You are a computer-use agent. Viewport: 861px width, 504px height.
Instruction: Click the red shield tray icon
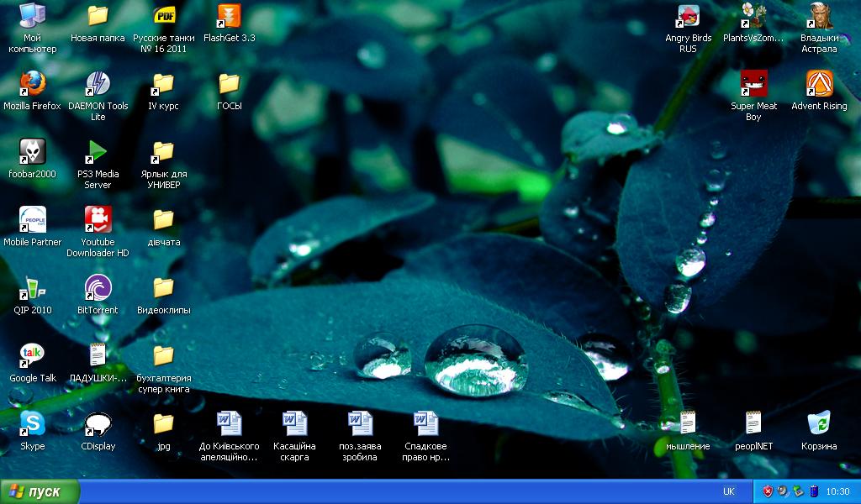pos(767,491)
